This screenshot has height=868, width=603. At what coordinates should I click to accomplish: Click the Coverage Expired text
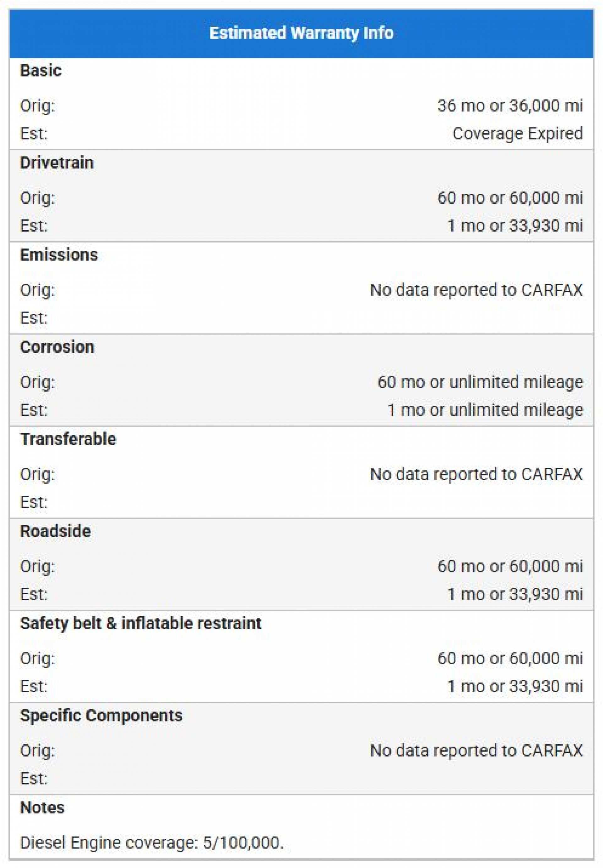point(517,134)
